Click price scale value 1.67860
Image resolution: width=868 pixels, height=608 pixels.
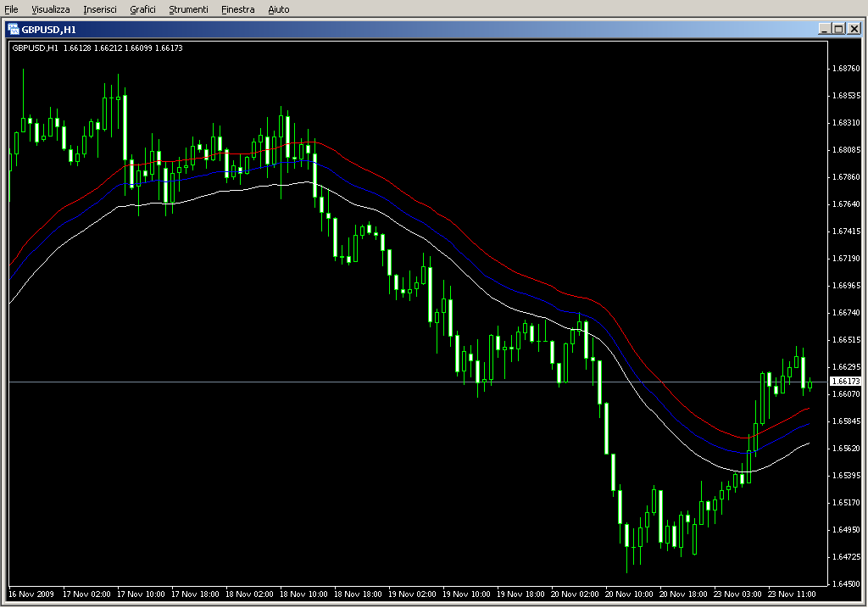[847, 177]
